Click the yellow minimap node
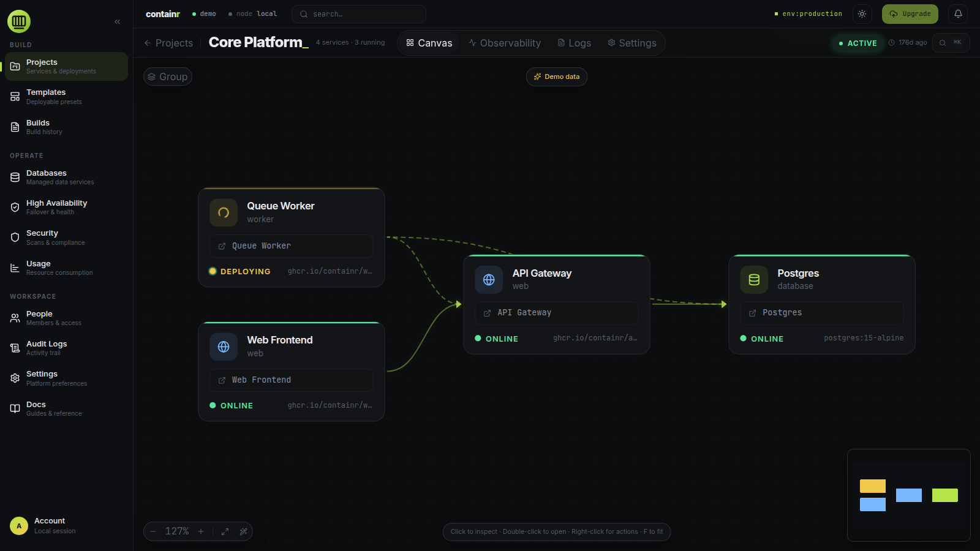 tap(873, 486)
